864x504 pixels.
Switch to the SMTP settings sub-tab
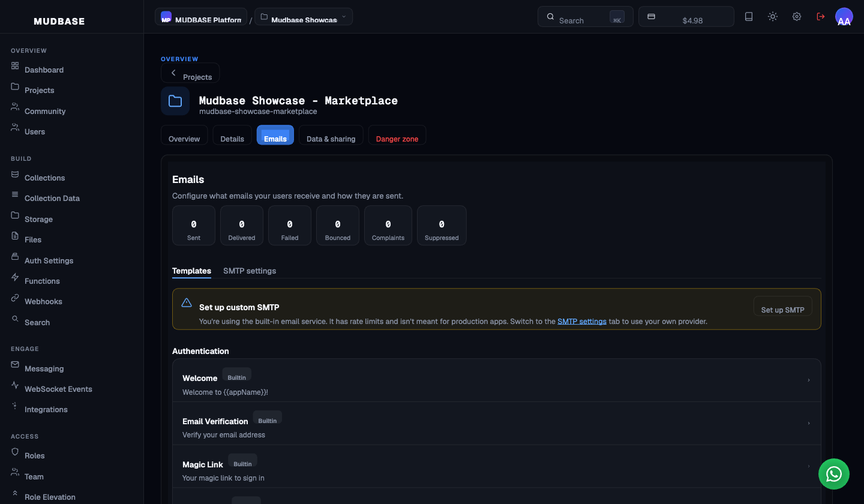(250, 271)
